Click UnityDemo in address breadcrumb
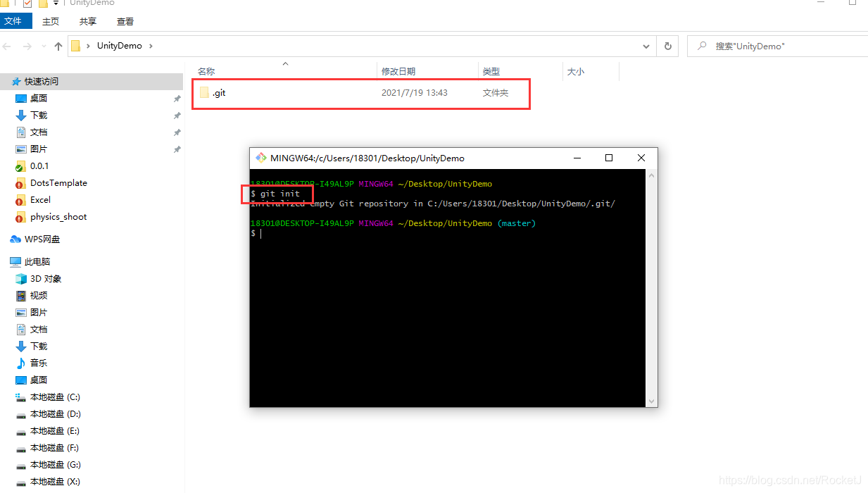Screen dimensions: 868x493 (120, 46)
